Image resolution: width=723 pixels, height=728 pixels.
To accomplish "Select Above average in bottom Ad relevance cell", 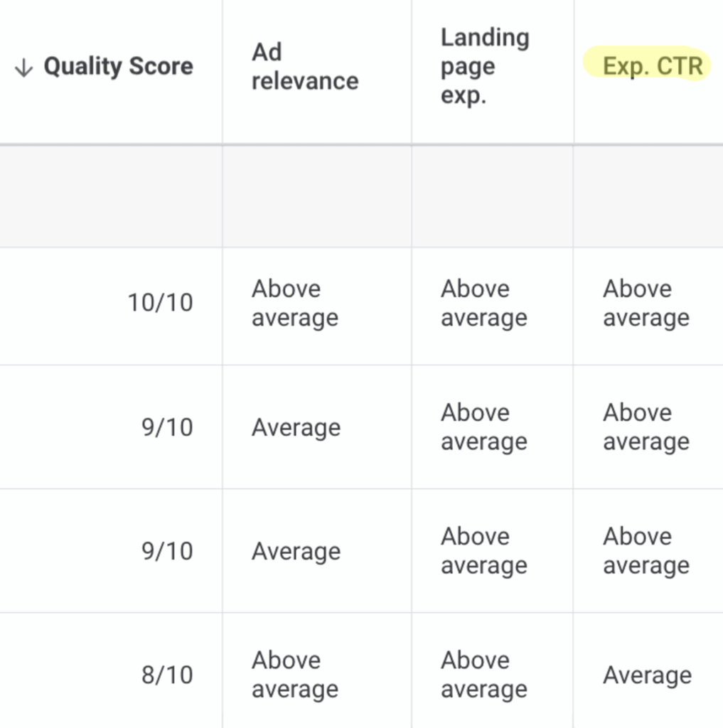I will coord(295,674).
